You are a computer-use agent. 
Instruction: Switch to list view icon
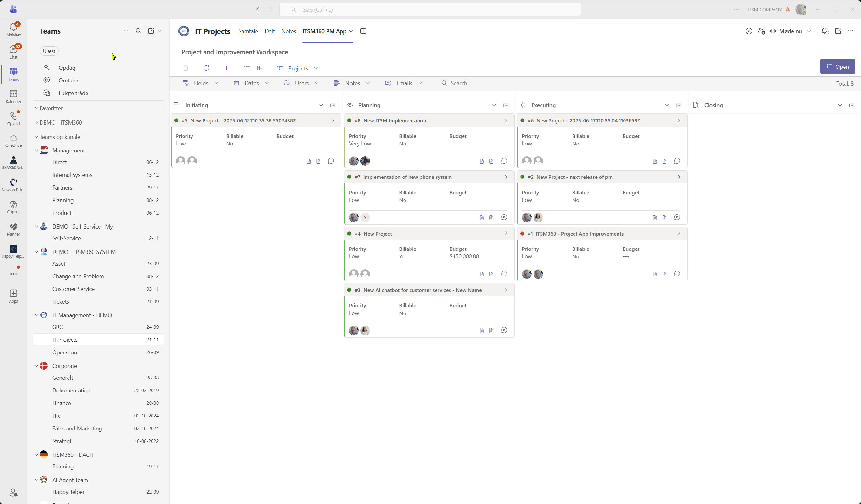[247, 68]
